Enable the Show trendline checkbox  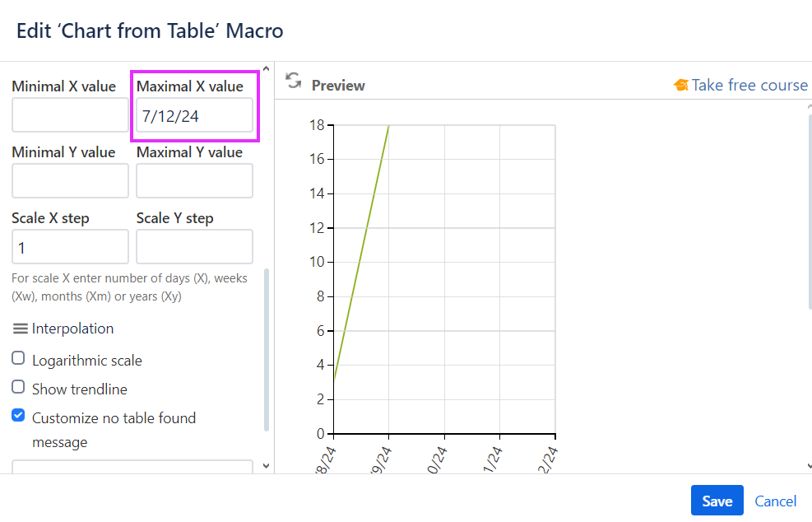click(18, 387)
